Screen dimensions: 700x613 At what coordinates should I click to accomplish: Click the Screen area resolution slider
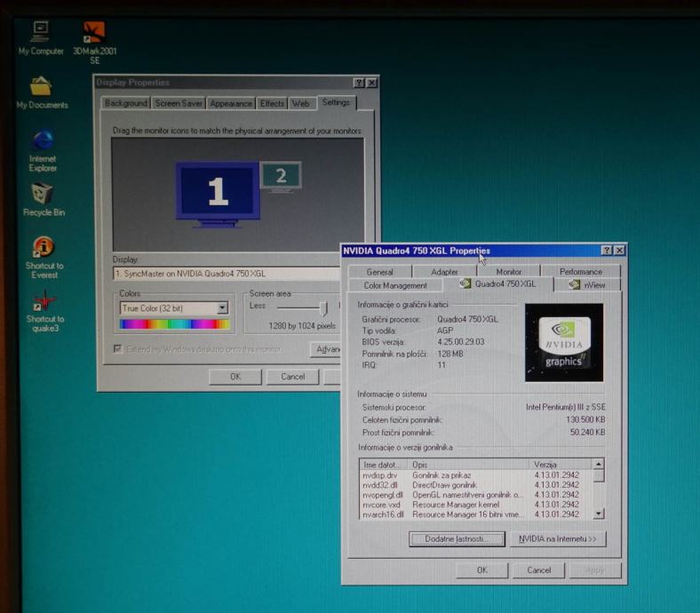pos(324,308)
